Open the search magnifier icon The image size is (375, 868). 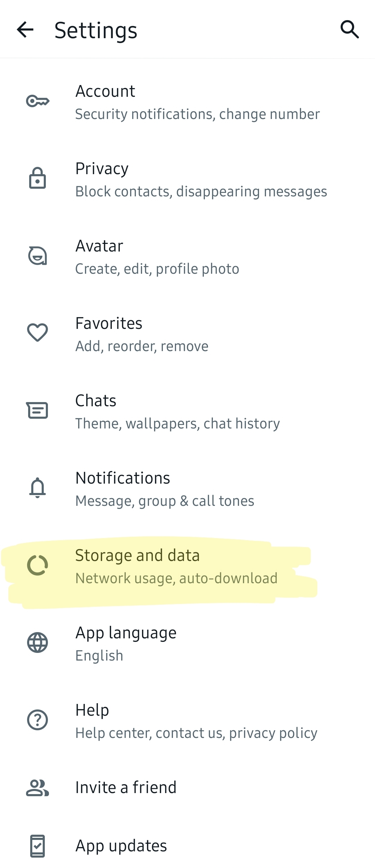(x=349, y=29)
